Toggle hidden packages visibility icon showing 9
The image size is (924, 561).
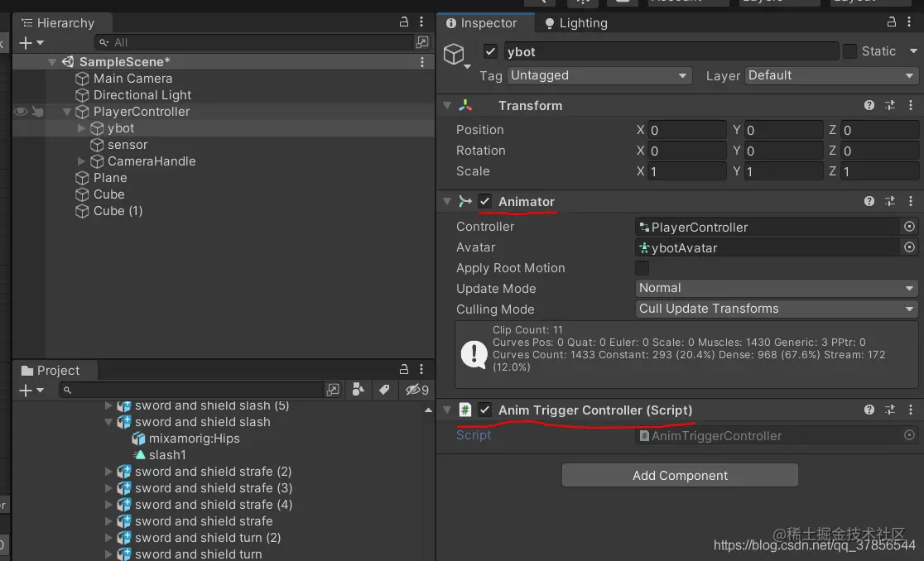[417, 390]
